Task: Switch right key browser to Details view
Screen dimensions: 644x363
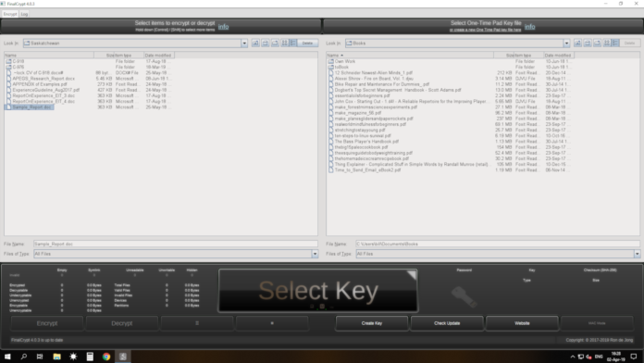Action: [615, 44]
